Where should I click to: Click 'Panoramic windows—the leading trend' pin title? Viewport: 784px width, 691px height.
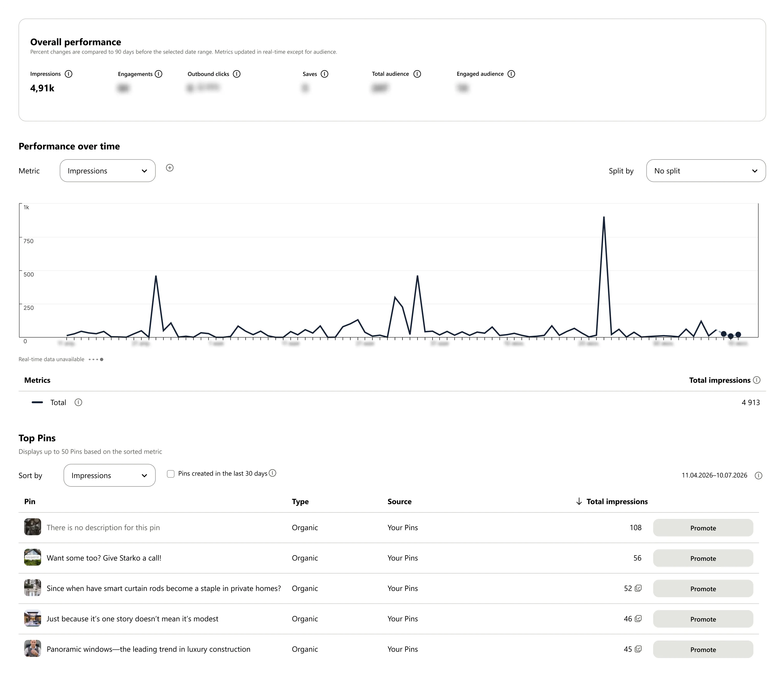(149, 649)
